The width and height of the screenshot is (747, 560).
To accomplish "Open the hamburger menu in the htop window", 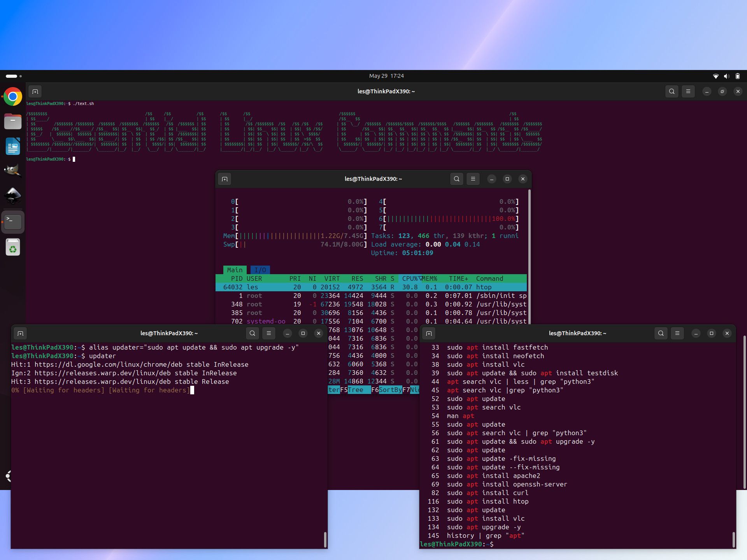I will [x=473, y=179].
